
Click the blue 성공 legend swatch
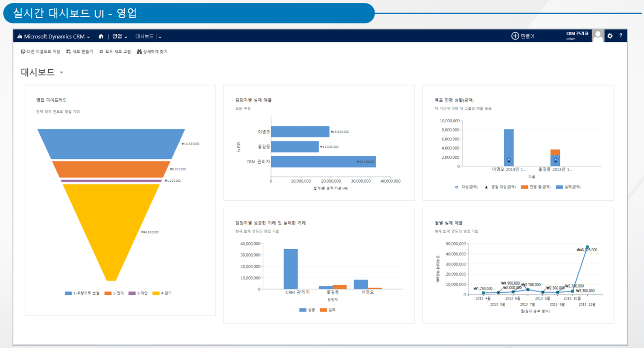tap(303, 310)
